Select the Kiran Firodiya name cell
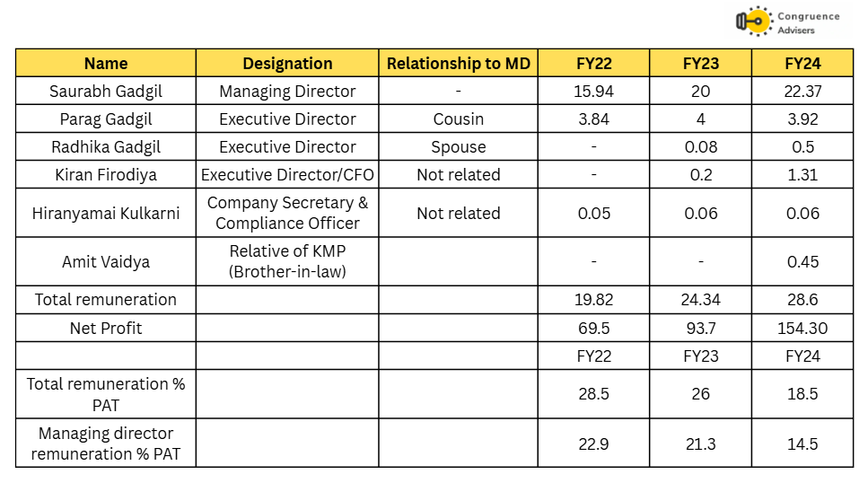868x483 pixels. coord(106,174)
